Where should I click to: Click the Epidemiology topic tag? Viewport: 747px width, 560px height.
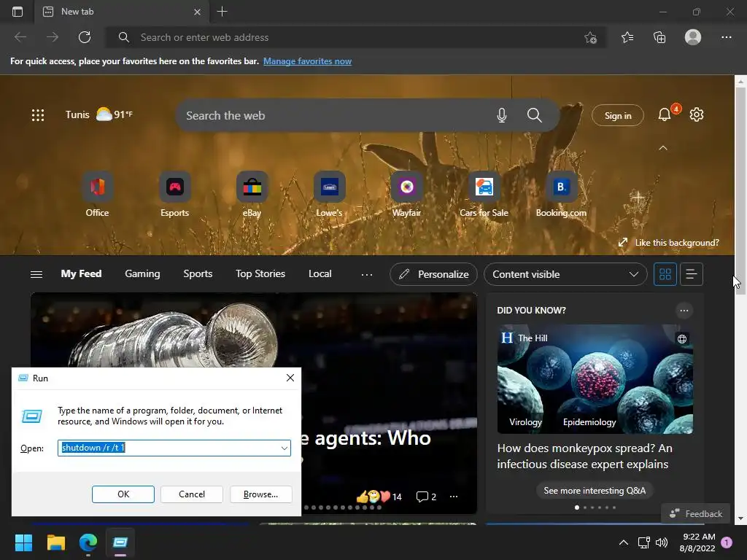click(x=589, y=422)
